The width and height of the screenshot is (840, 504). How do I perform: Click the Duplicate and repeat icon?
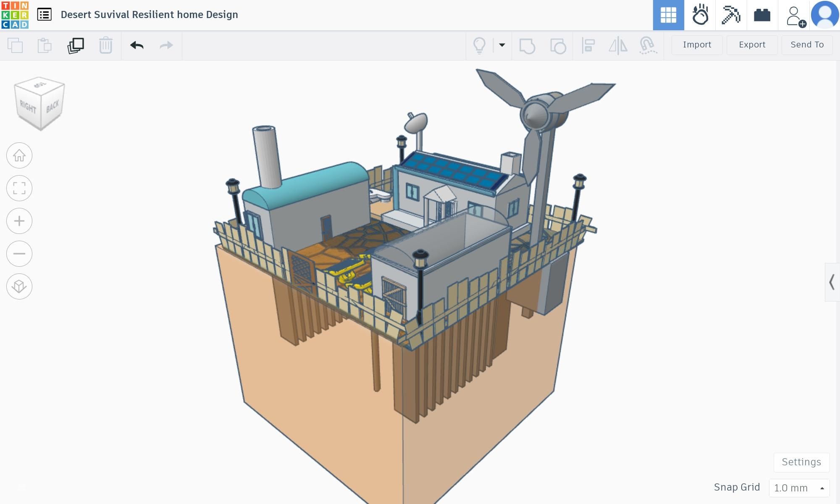click(76, 45)
